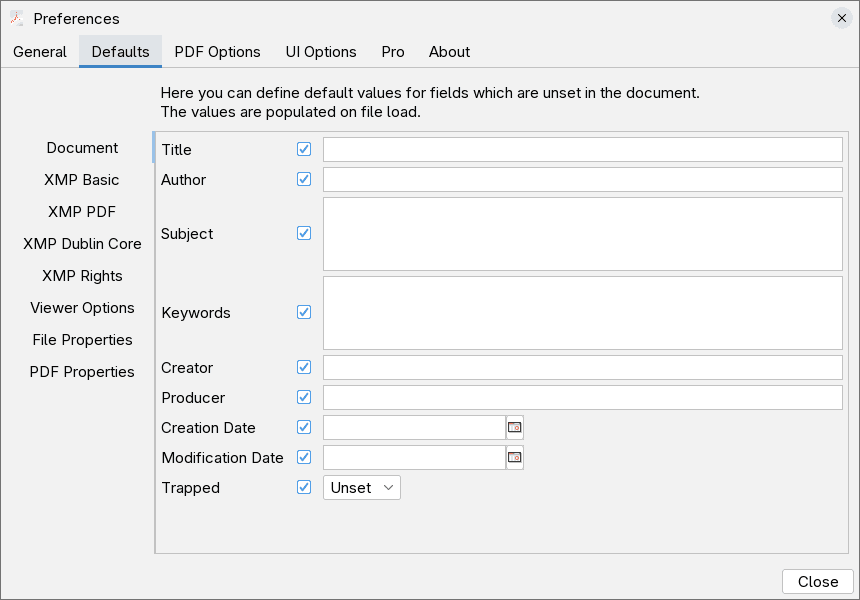Focus the Subject text area

click(582, 234)
